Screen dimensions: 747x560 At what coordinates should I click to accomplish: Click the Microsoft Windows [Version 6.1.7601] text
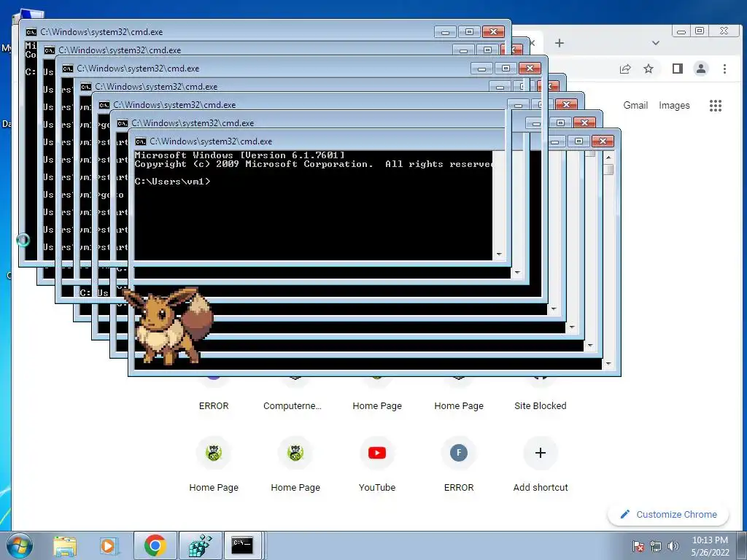[x=239, y=155]
